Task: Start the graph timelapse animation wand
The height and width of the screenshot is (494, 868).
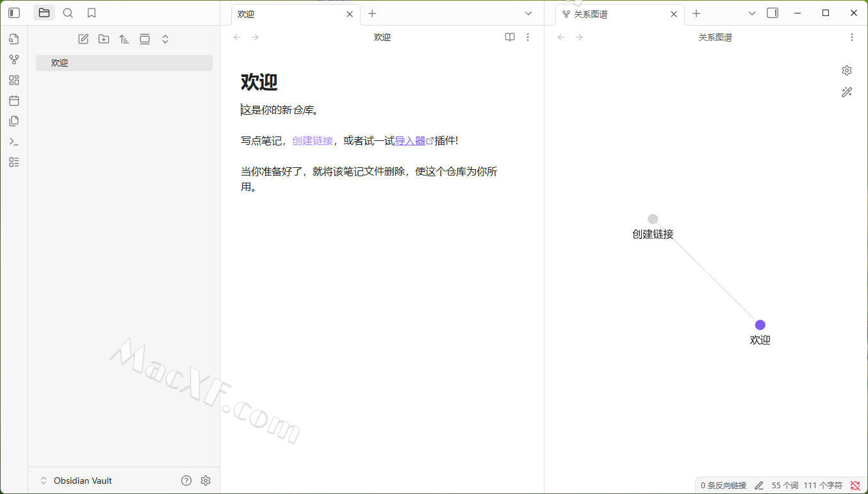Action: point(847,92)
